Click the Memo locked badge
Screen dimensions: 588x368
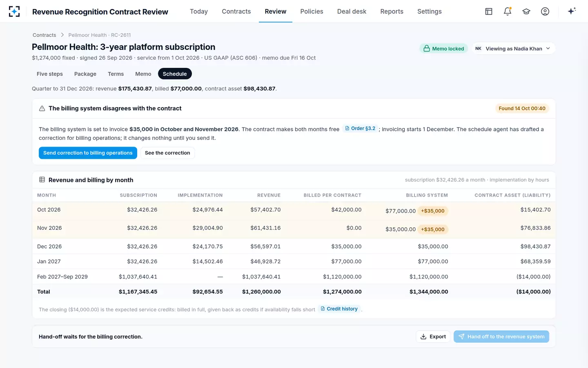[x=444, y=49]
